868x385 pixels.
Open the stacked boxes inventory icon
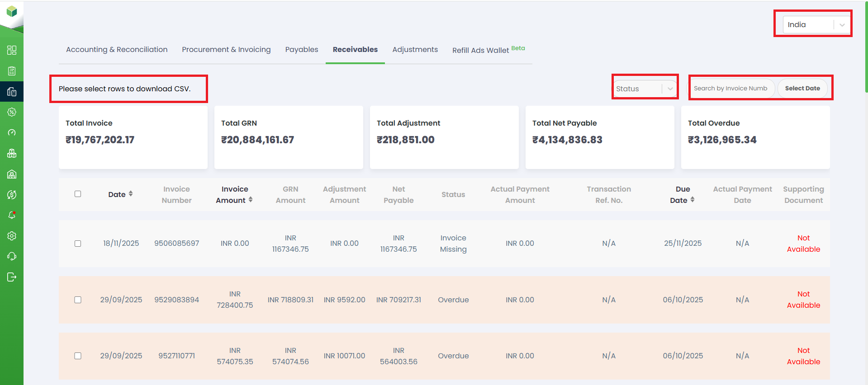click(x=12, y=154)
